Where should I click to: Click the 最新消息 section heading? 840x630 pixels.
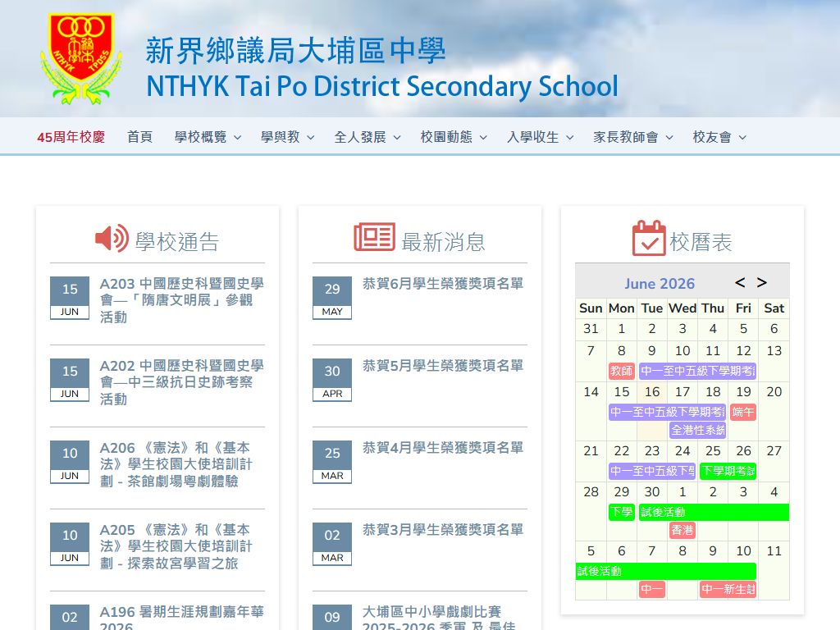pyautogui.click(x=443, y=242)
